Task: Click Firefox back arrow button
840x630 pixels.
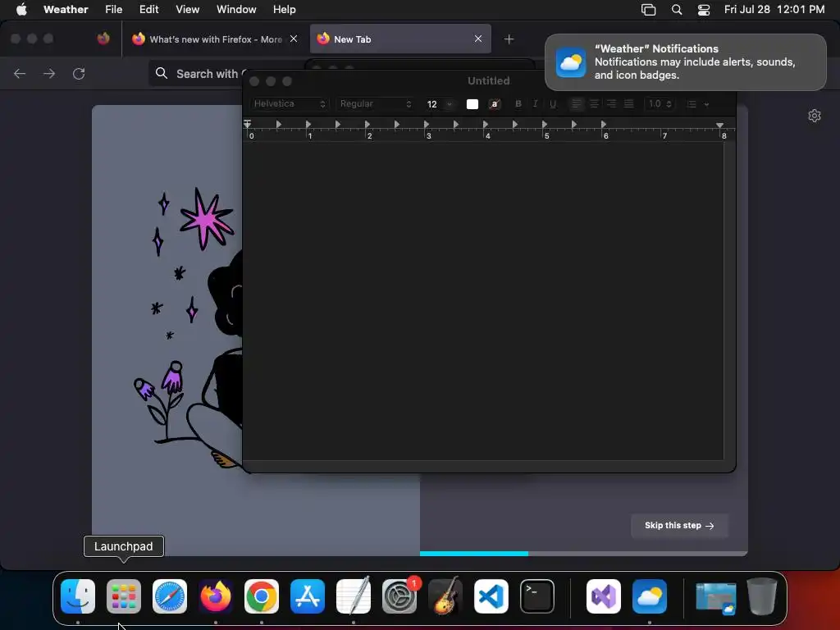Action: pos(20,74)
